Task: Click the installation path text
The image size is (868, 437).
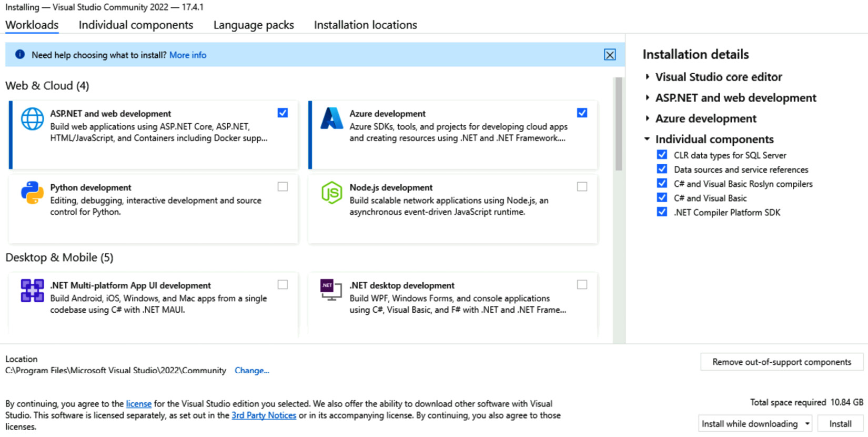Action: pos(116,370)
